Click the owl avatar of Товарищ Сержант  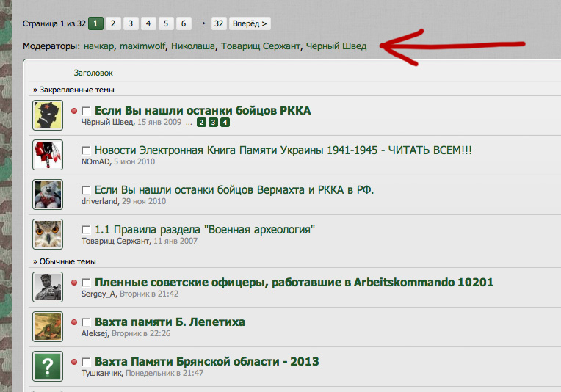pos(48,234)
